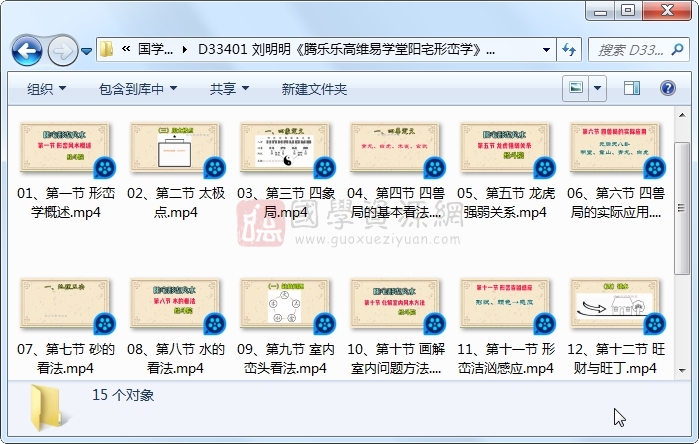Select thumbnail of 07、第七节 砂的看法.mp4

coord(66,305)
